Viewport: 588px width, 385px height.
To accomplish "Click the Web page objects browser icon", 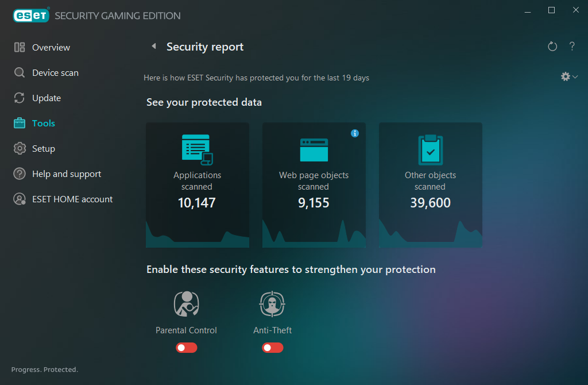I will tap(314, 150).
